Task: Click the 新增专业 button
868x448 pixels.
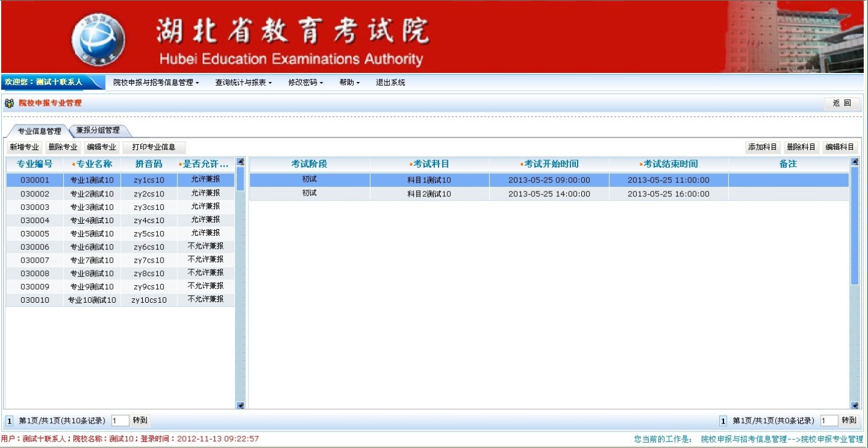Action: tap(24, 147)
